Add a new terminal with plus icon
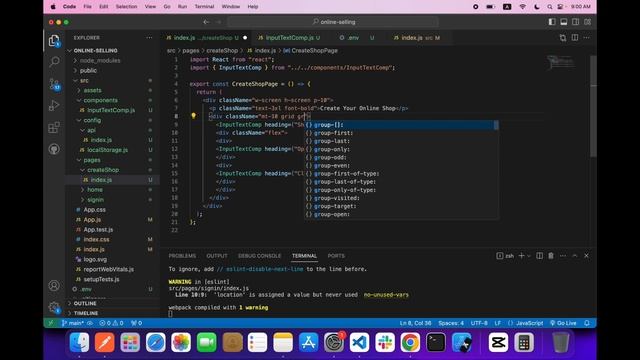The image size is (640, 360). click(521, 256)
